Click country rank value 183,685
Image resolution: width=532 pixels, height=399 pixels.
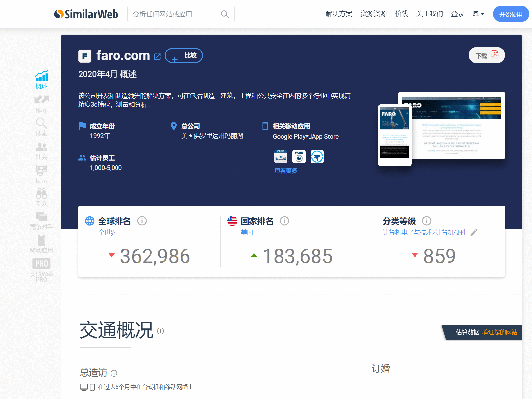point(298,256)
